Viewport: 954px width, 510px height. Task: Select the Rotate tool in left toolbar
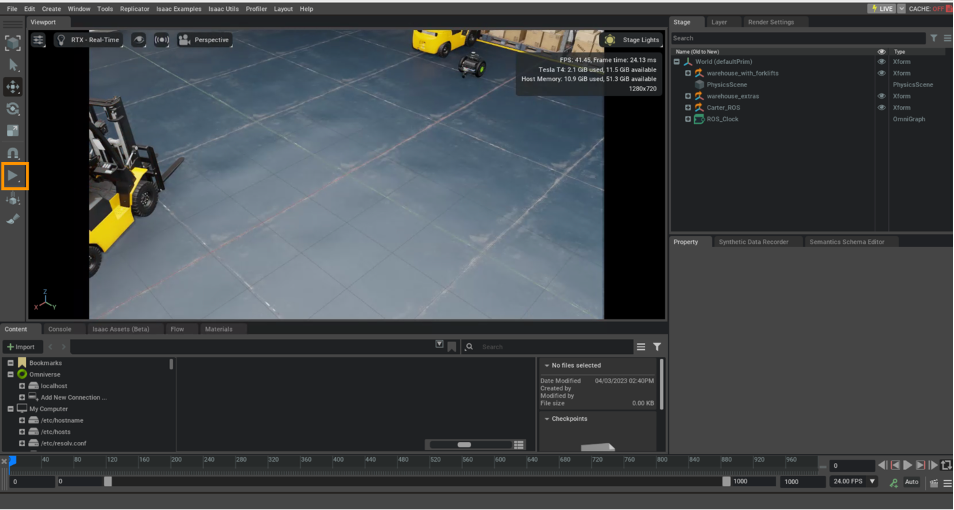click(14, 108)
